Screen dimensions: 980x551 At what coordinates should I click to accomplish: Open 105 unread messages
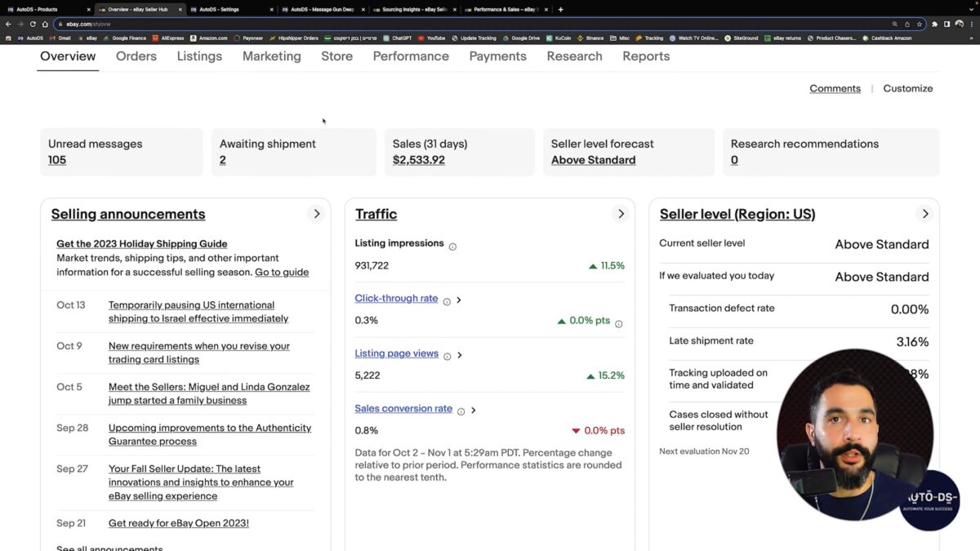coord(57,160)
